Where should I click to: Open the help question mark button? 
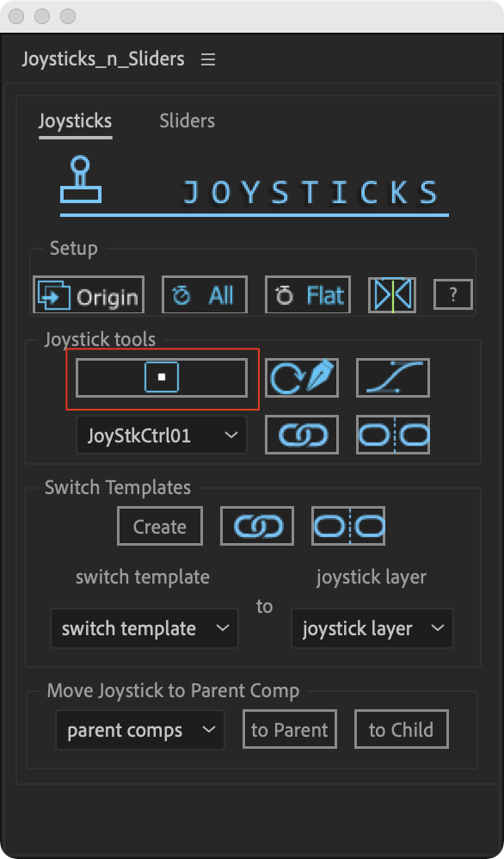tap(452, 294)
